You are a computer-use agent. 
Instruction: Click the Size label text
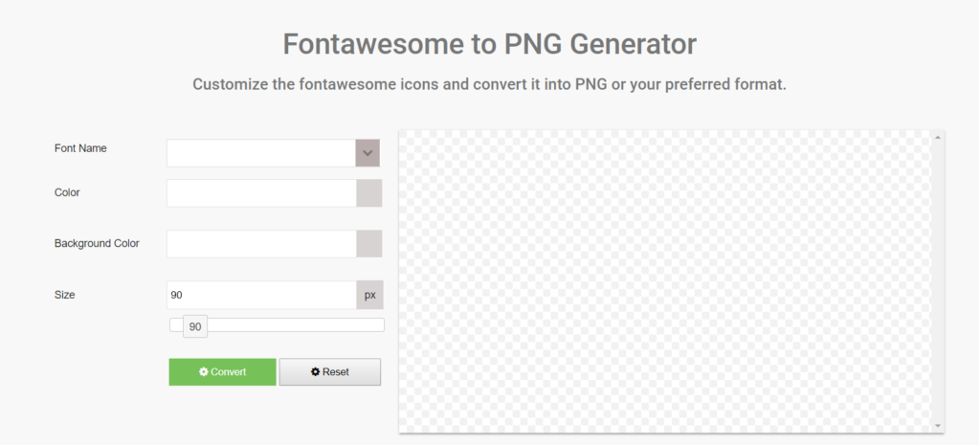(x=64, y=295)
